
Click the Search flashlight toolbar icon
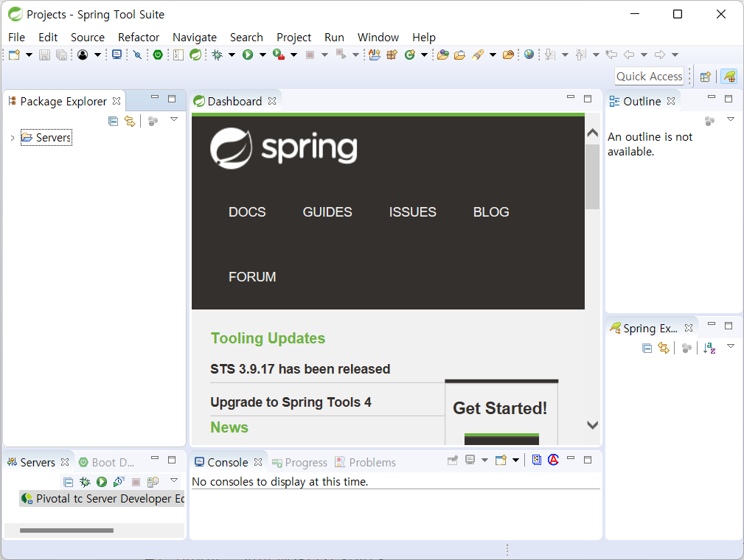point(477,55)
